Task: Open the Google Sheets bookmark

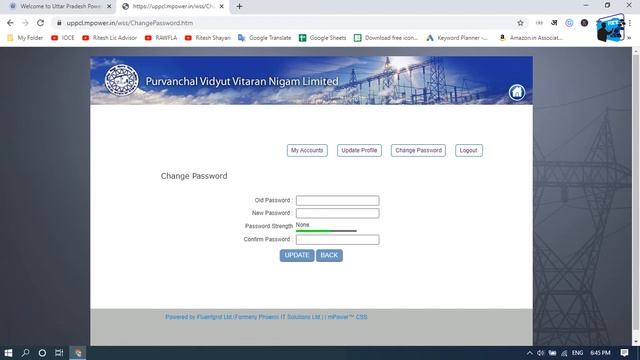Action: click(x=322, y=38)
